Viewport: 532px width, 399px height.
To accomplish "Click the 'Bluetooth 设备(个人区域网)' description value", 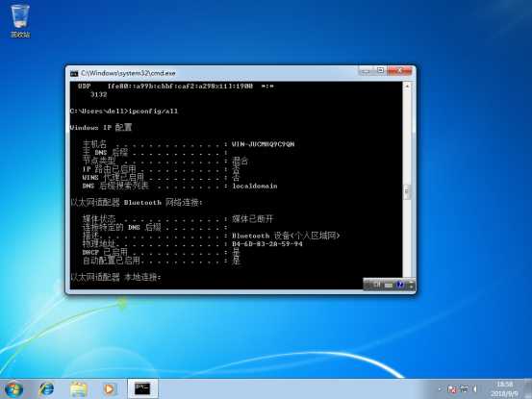I will coord(286,236).
